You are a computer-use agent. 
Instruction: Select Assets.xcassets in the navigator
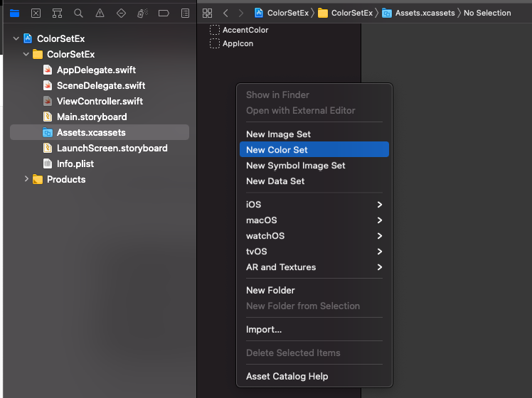click(100, 132)
